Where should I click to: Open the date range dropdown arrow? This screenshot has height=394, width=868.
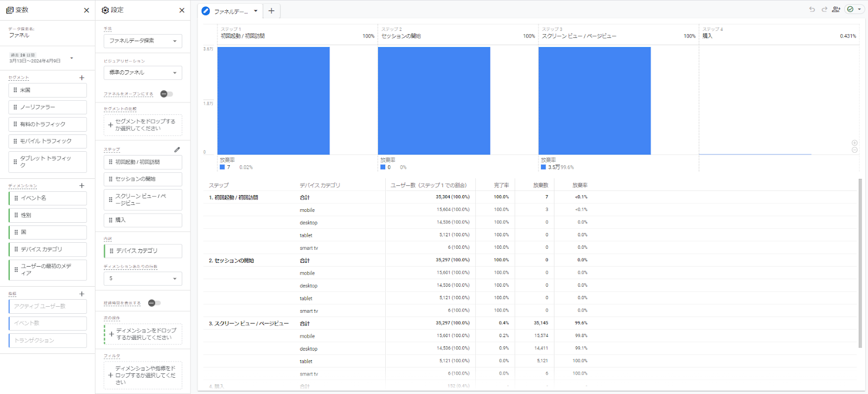click(72, 58)
